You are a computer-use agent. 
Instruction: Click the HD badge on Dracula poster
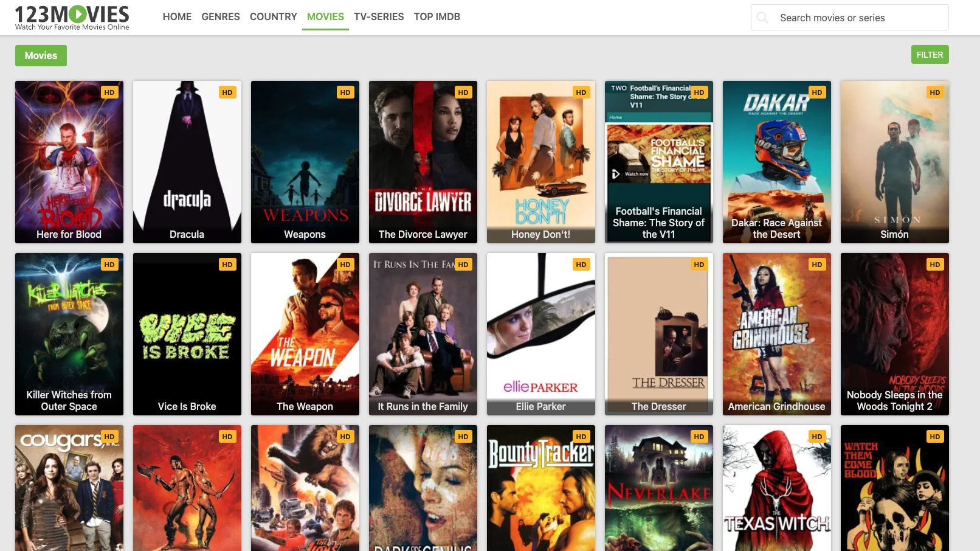click(x=227, y=92)
